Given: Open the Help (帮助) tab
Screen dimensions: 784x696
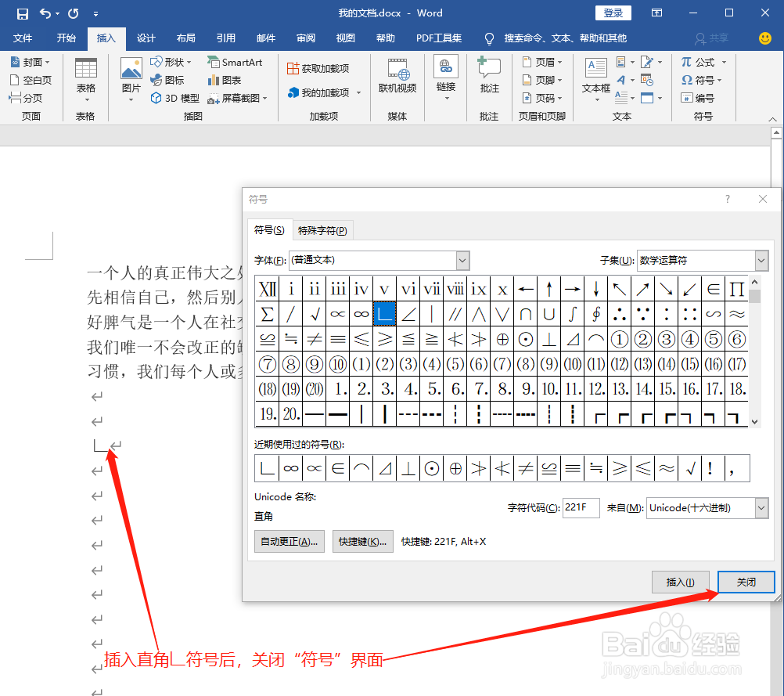Looking at the screenshot, I should [386, 38].
